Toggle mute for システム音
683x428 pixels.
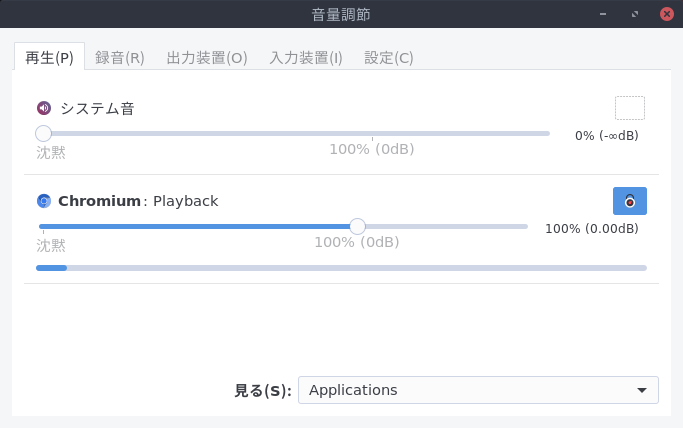pos(629,108)
